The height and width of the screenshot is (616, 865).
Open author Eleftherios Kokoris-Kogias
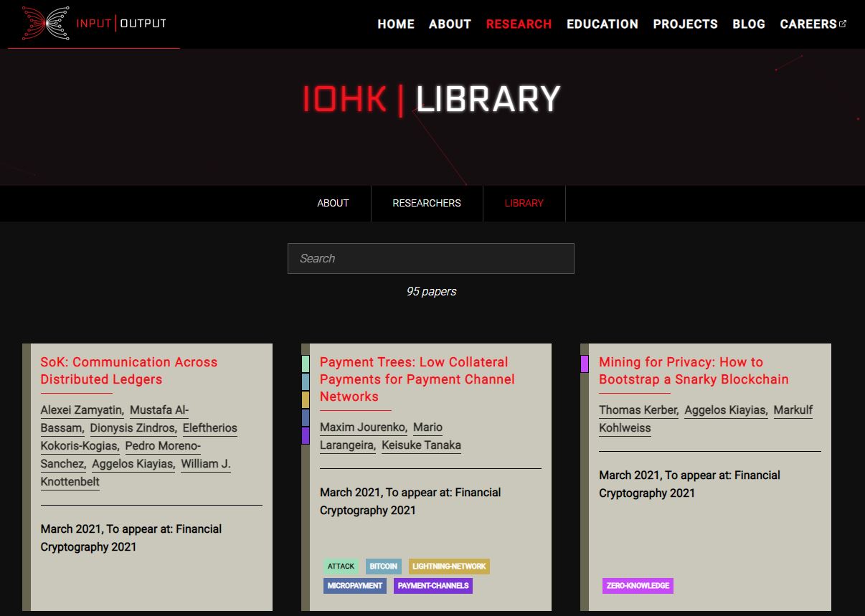click(138, 437)
